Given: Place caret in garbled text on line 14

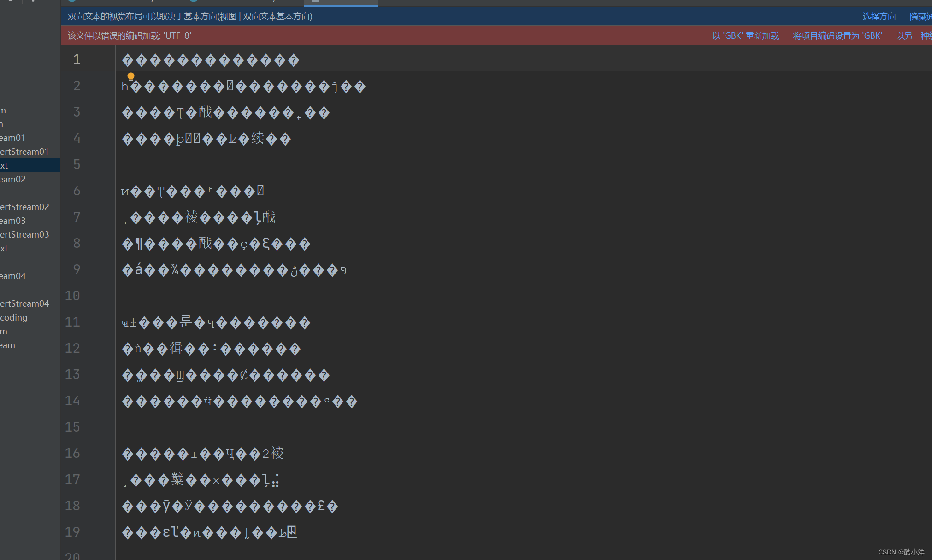Looking at the screenshot, I should (x=239, y=401).
